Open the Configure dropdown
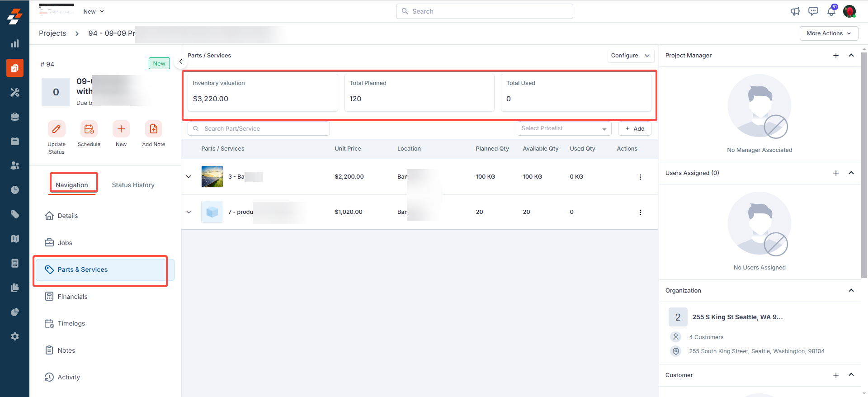 (630, 56)
